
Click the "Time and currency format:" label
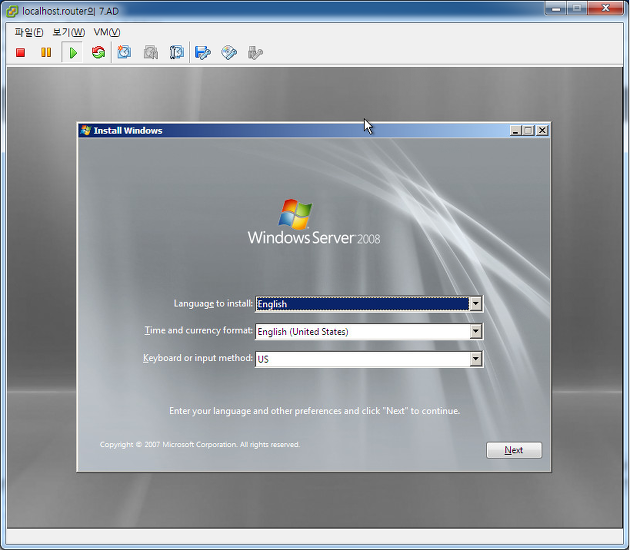[198, 330]
